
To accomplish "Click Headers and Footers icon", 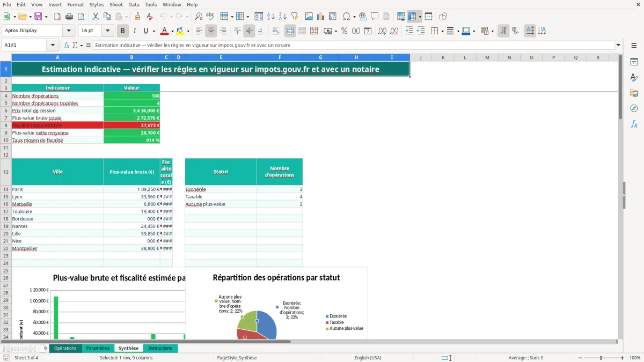I will pos(386,17).
